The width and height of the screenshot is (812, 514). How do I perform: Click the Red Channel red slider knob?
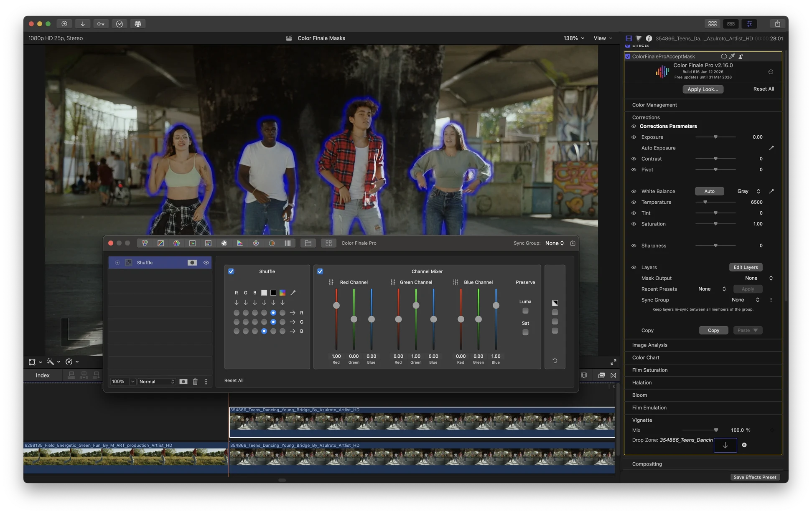coord(336,306)
